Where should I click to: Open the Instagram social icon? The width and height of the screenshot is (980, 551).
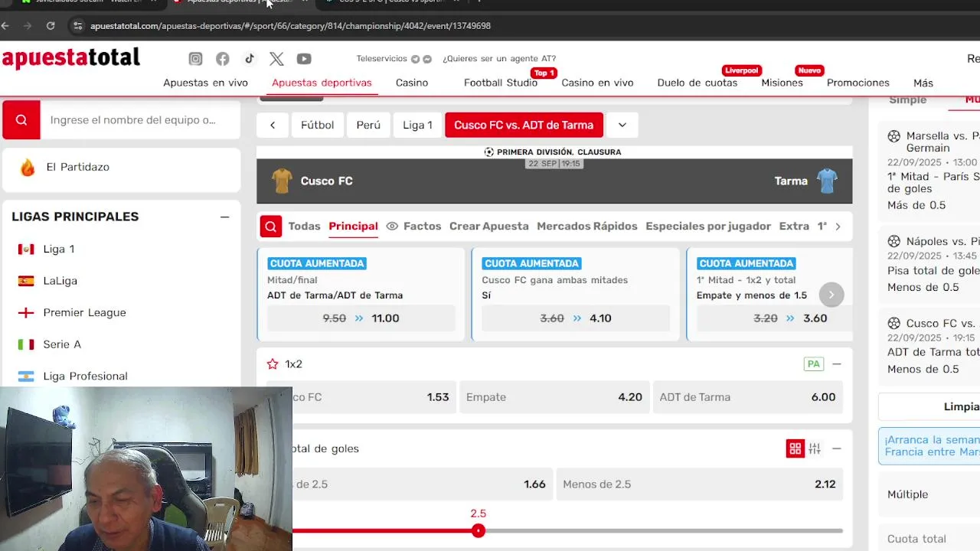point(196,59)
